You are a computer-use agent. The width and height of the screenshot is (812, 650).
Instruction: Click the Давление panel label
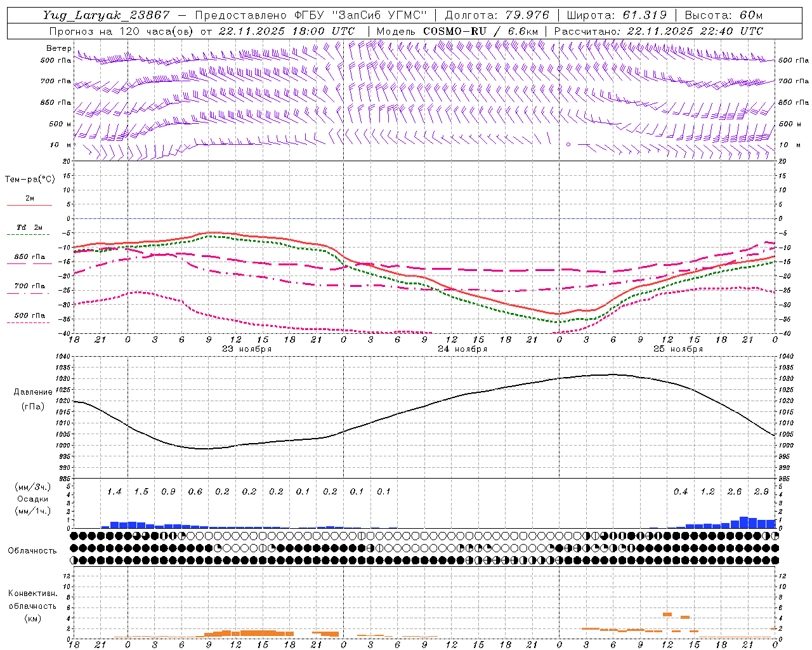[x=33, y=392]
